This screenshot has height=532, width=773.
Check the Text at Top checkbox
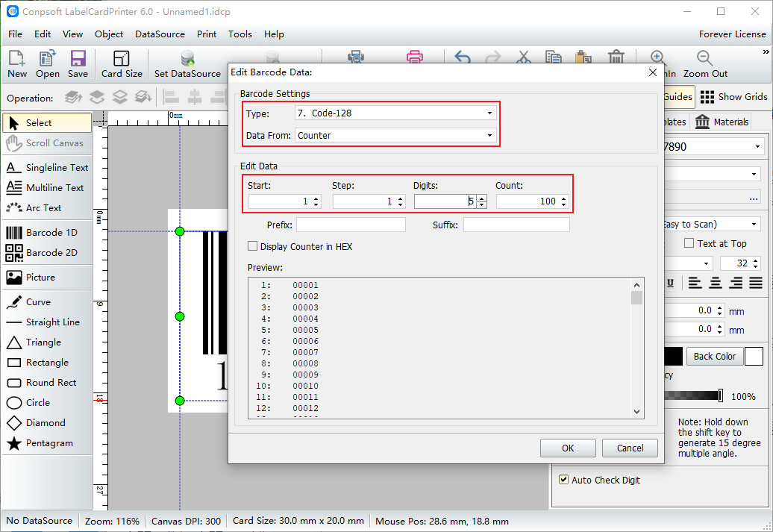tap(689, 243)
